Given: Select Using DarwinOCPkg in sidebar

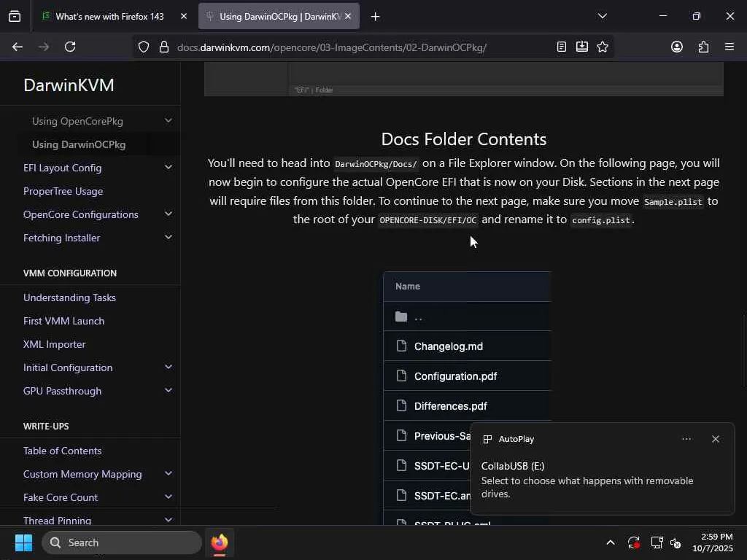Looking at the screenshot, I should coord(79,145).
